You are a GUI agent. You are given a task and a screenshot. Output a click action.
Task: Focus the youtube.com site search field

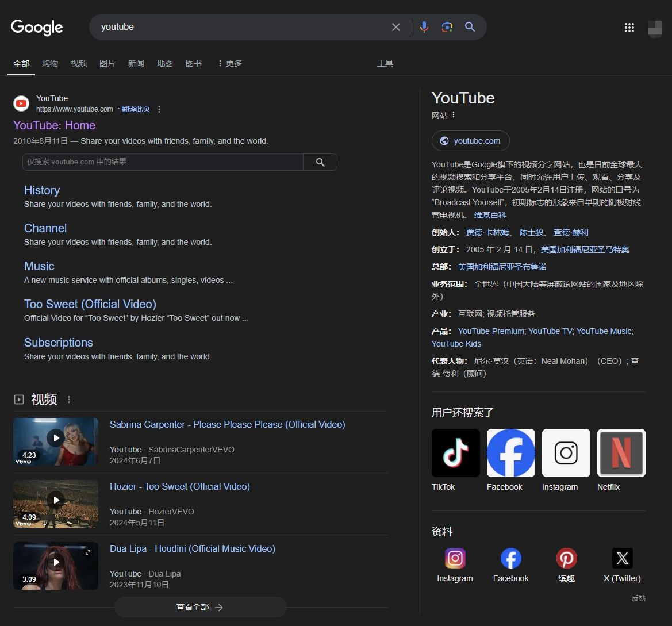163,162
